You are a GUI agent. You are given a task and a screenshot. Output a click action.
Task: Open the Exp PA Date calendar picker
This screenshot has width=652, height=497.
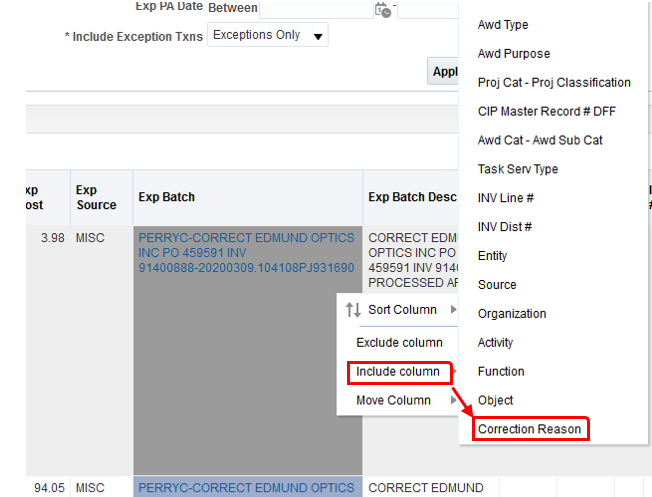382,10
